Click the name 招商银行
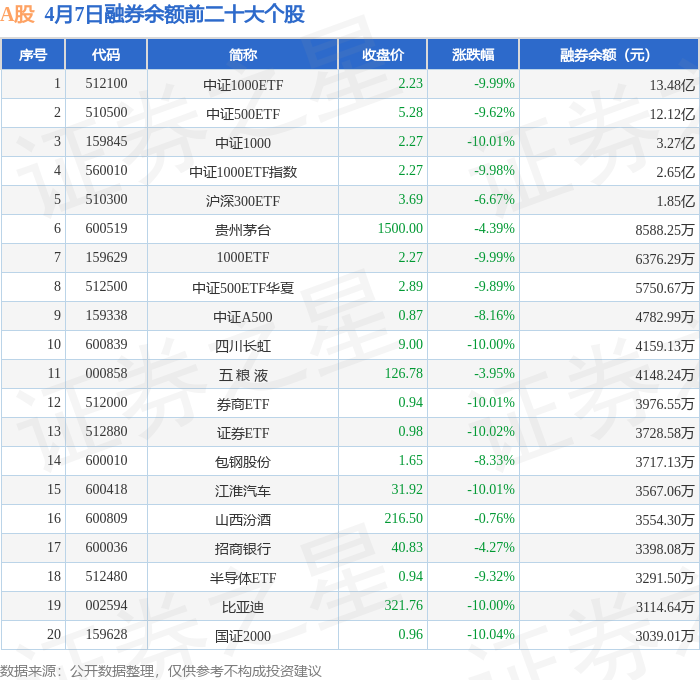Viewport: 700px width, 680px height. (243, 549)
